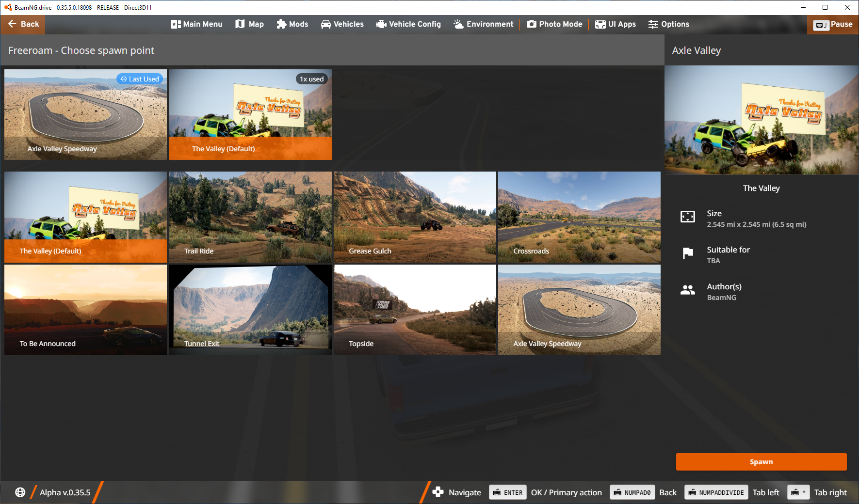859x504 pixels.
Task: Click the Pause button
Action: click(833, 25)
